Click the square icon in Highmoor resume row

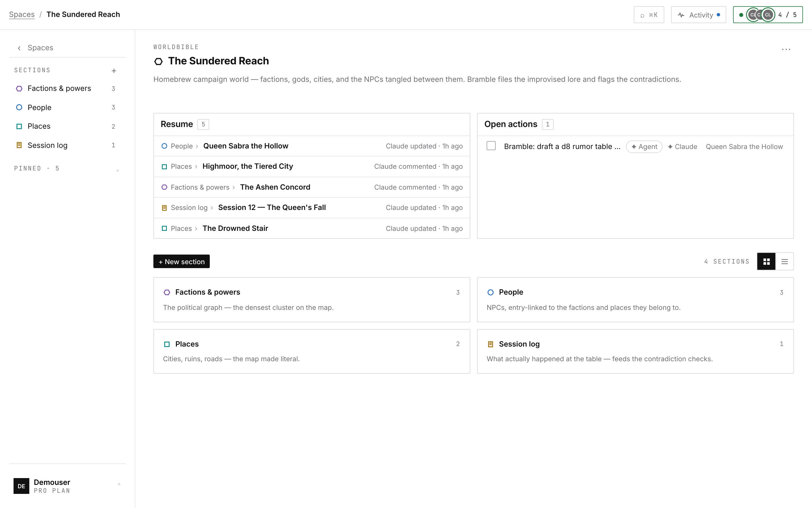(x=164, y=167)
